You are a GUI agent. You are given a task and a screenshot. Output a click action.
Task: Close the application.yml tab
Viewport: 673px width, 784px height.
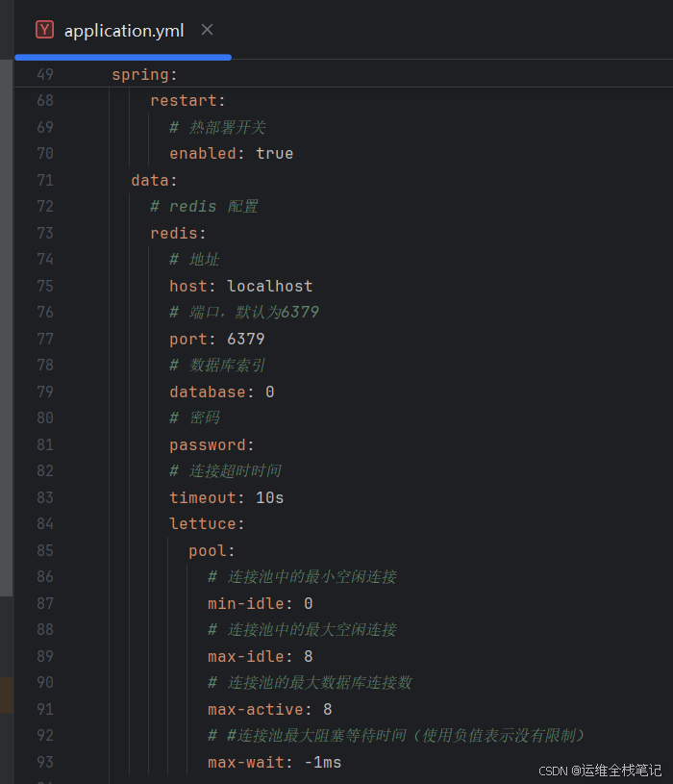[207, 30]
